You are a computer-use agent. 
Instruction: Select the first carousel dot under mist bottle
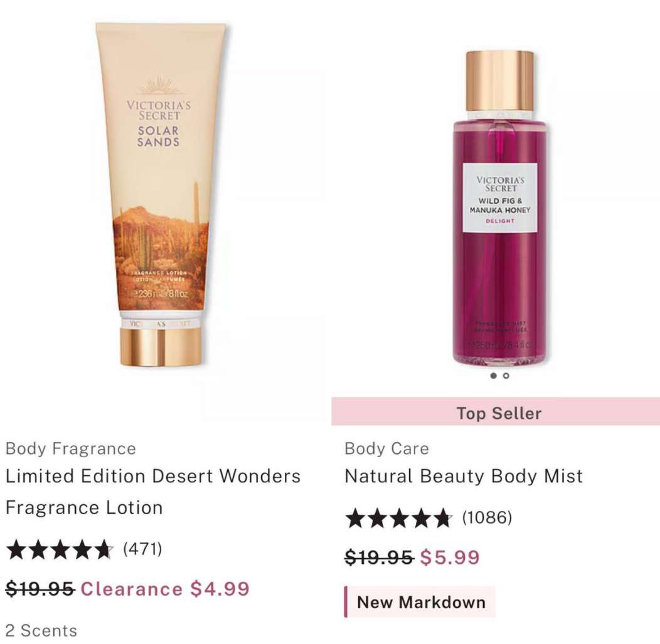(x=493, y=376)
